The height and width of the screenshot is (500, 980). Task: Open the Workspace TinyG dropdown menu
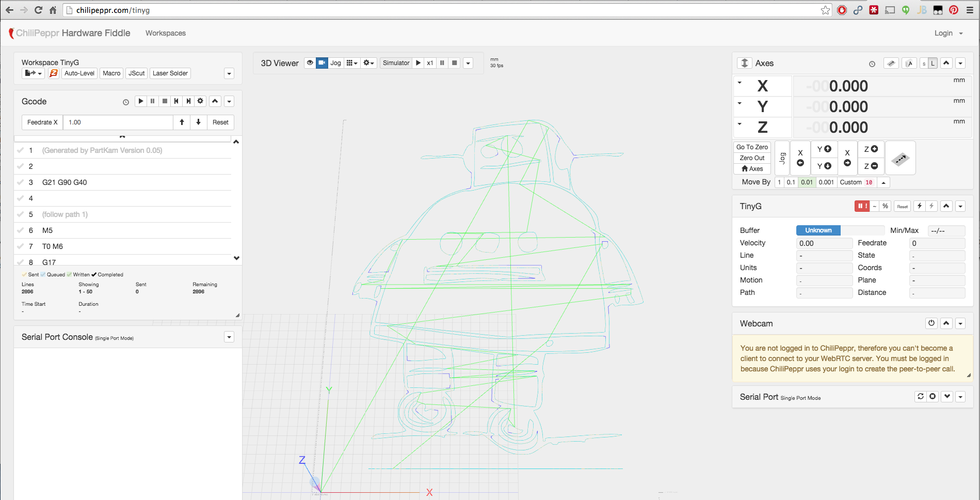click(229, 73)
